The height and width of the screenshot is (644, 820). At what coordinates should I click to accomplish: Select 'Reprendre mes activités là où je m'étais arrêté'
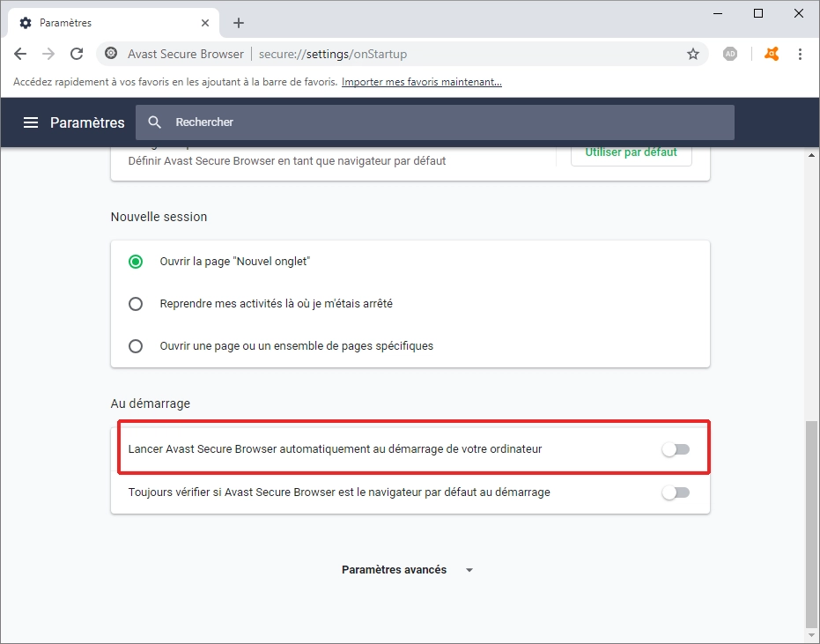[x=135, y=303]
